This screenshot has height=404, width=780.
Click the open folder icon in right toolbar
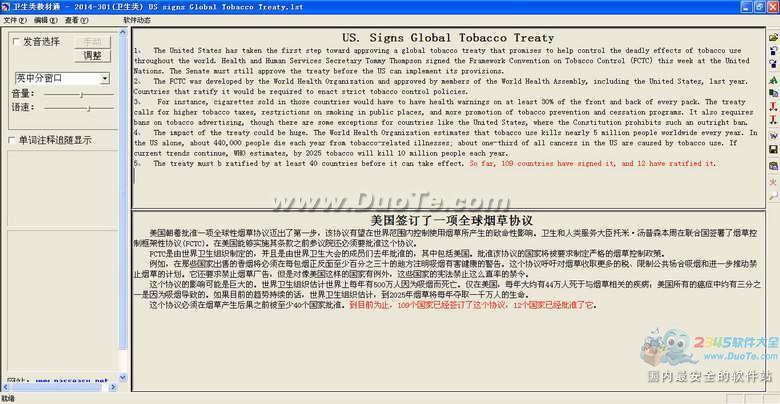point(773,37)
